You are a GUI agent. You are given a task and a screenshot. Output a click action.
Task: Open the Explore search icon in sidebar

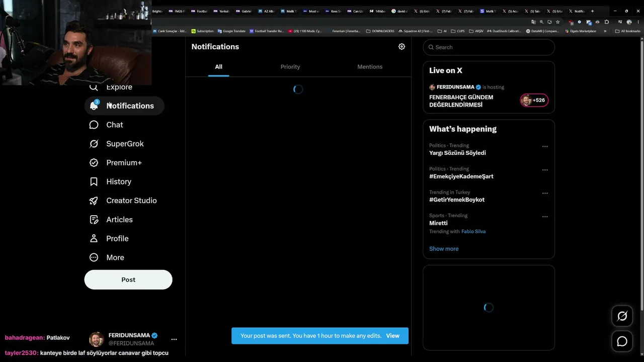click(94, 87)
